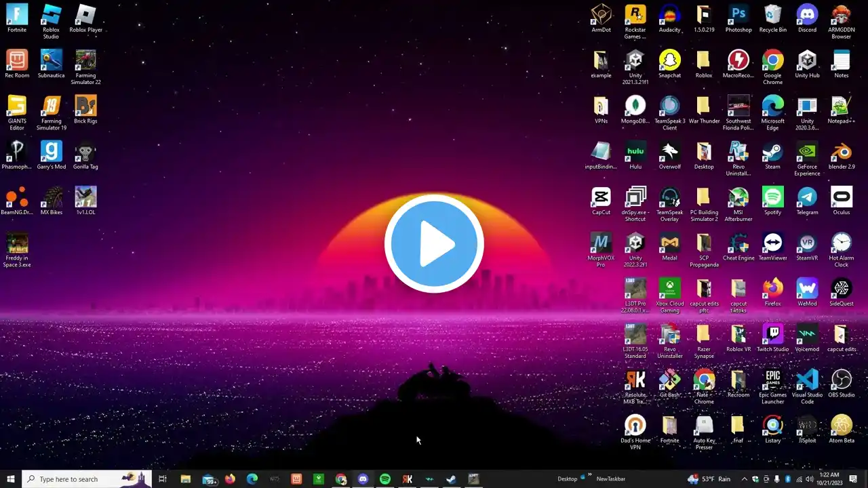Select the Brick Rigs desktop icon

[85, 109]
